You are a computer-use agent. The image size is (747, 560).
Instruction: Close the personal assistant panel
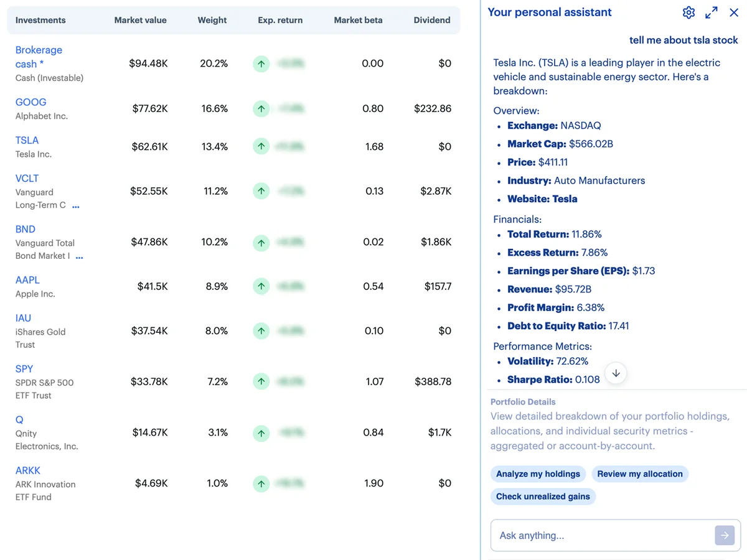point(734,12)
